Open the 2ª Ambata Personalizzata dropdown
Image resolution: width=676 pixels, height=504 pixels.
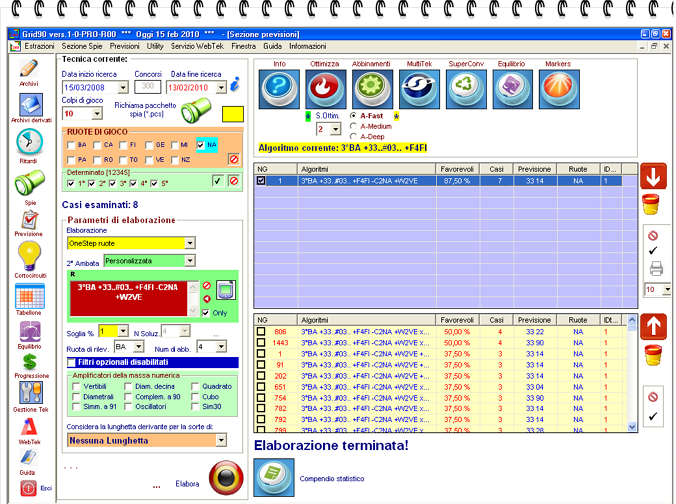pos(190,260)
